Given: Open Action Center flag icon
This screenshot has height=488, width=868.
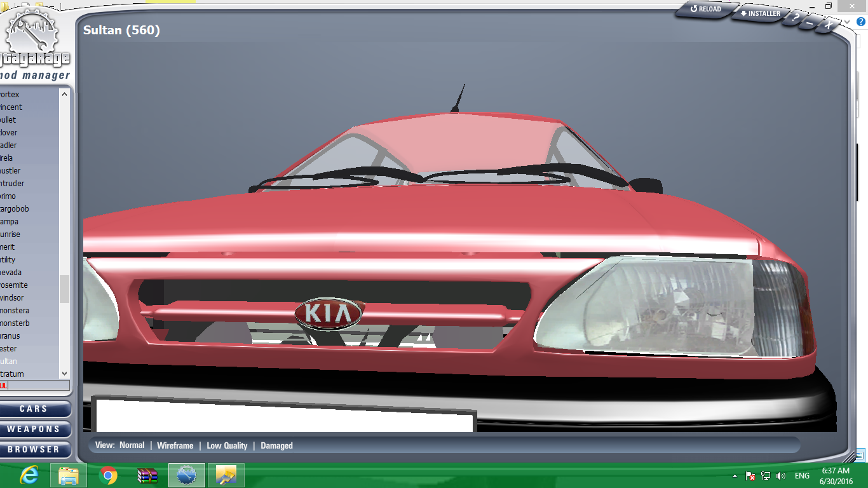Looking at the screenshot, I should click(x=750, y=476).
